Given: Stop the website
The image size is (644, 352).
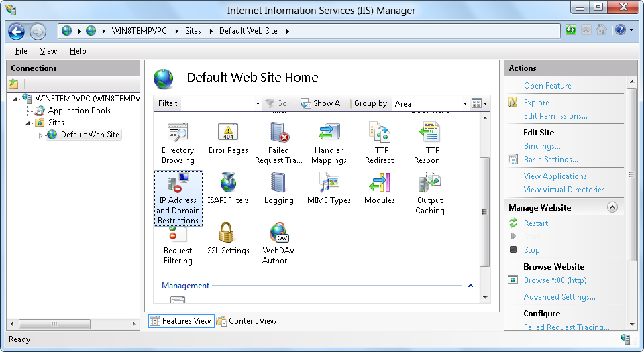Looking at the screenshot, I should point(531,250).
